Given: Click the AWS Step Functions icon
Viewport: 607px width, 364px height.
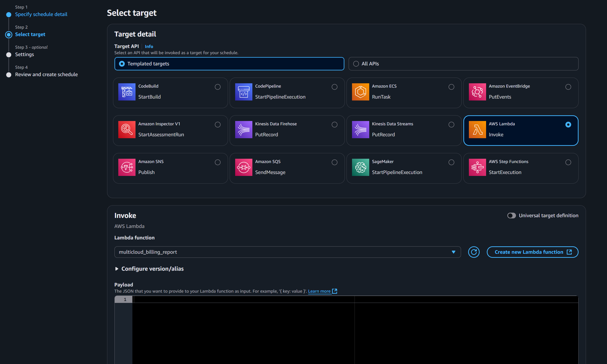Looking at the screenshot, I should (x=477, y=167).
